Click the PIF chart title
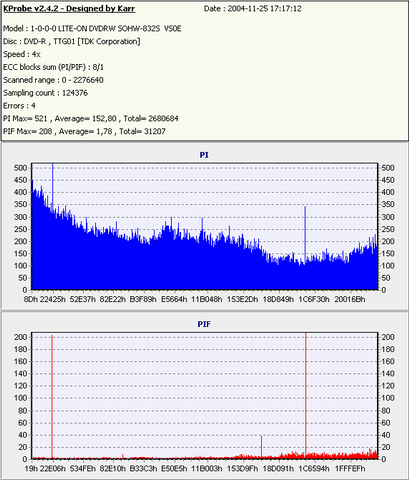The width and height of the screenshot is (409, 480). coord(204,324)
